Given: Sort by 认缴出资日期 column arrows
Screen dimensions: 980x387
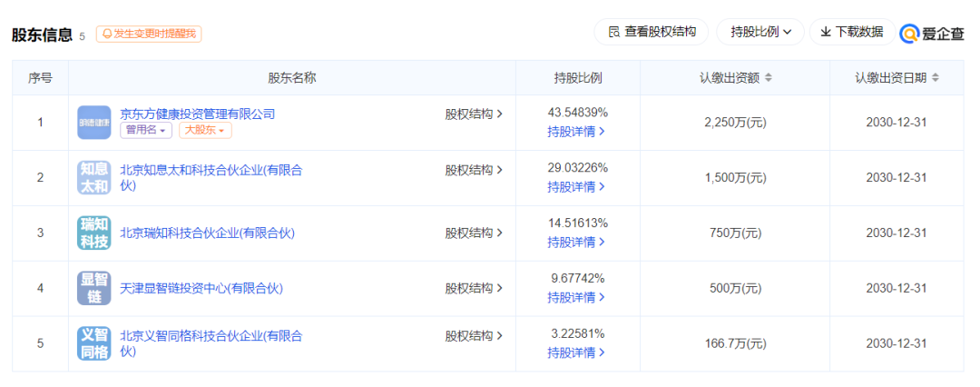Looking at the screenshot, I should point(935,78).
